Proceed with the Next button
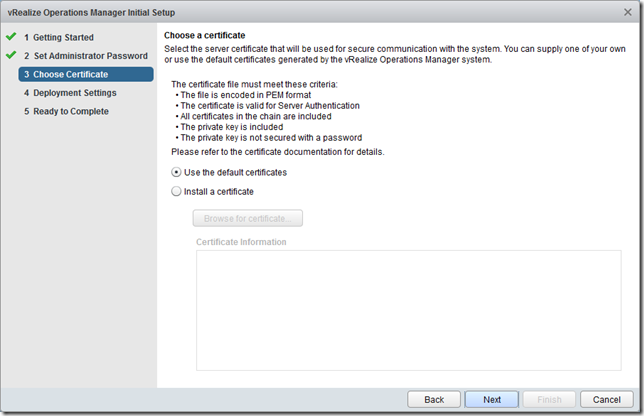The width and height of the screenshot is (644, 416). pyautogui.click(x=492, y=399)
